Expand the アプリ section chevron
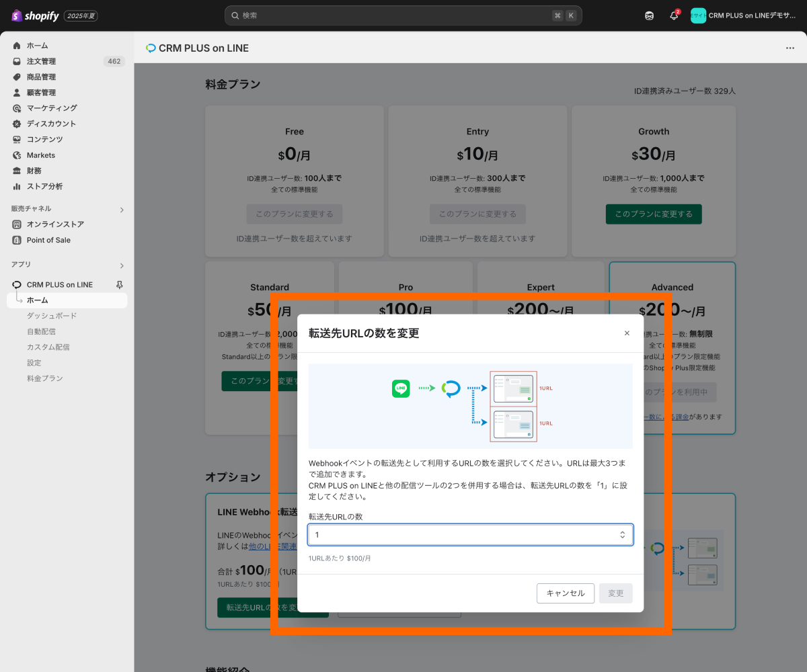Image resolution: width=807 pixels, height=672 pixels. 122,265
